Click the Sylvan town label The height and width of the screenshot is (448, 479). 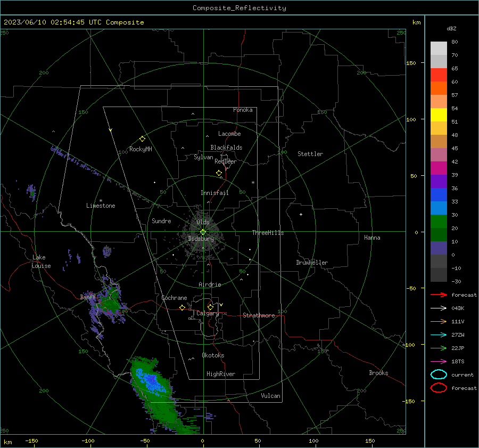203,157
